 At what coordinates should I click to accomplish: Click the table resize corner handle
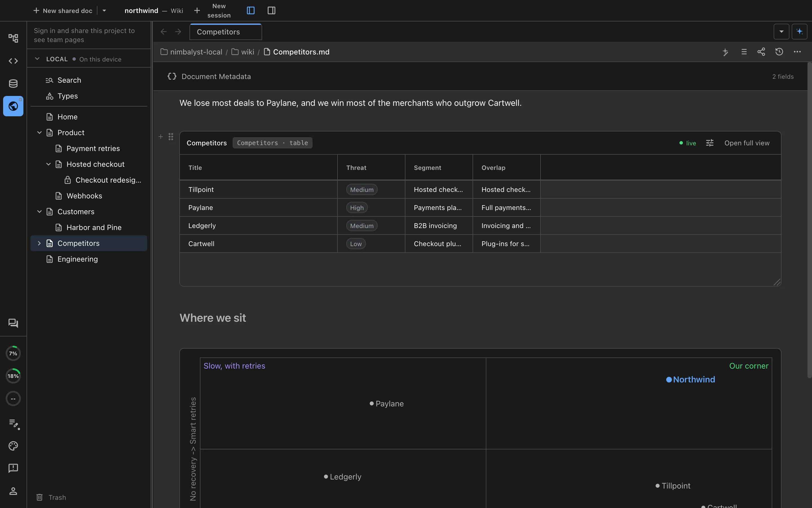click(777, 282)
